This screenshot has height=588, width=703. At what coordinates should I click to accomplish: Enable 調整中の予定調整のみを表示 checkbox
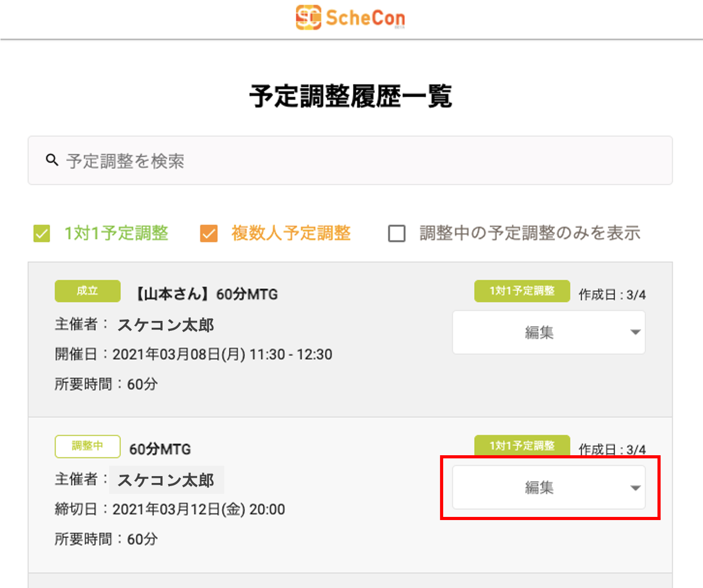[397, 234]
